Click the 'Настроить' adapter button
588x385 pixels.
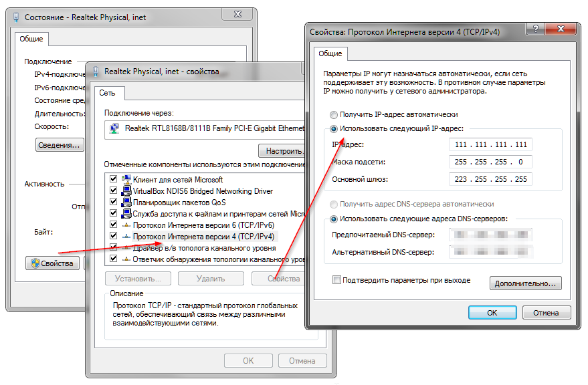pyautogui.click(x=283, y=150)
